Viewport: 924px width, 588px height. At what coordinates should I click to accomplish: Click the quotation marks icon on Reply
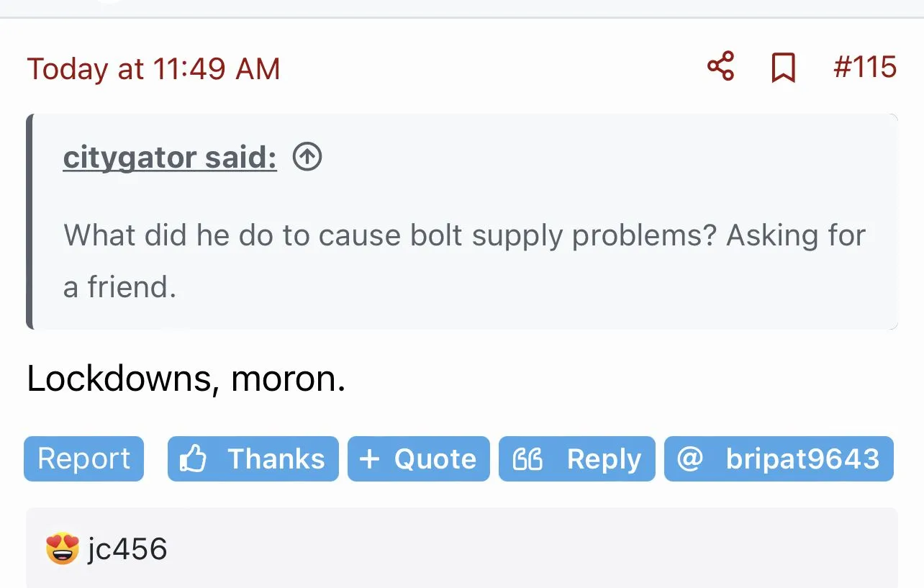(x=527, y=459)
